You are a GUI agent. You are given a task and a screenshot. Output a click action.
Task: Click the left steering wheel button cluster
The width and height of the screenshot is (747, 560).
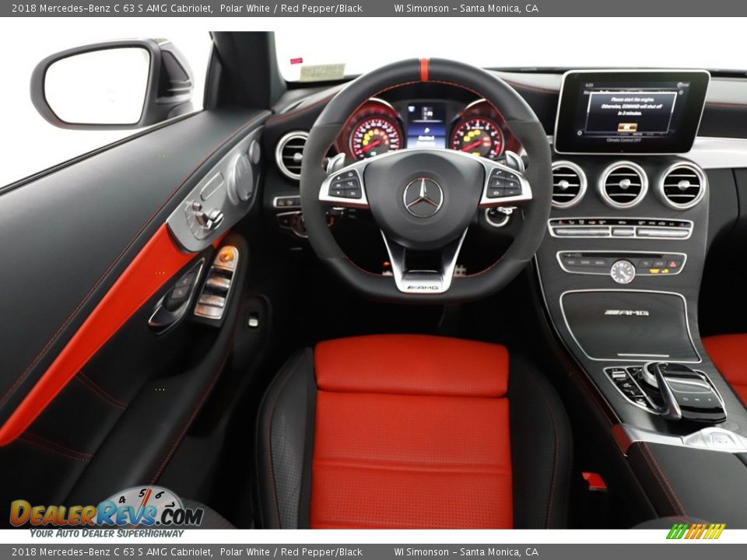344,184
